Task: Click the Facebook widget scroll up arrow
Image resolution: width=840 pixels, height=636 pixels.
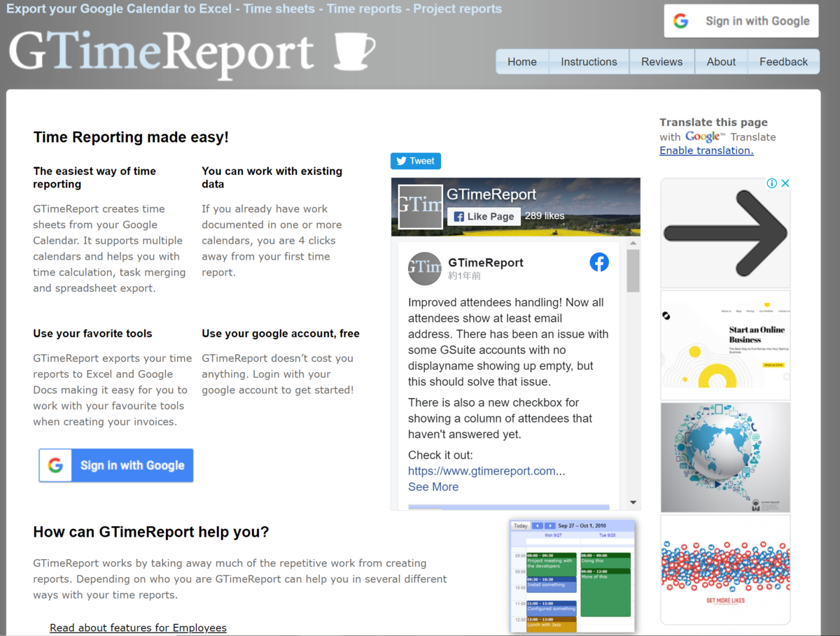Action: pyautogui.click(x=633, y=243)
